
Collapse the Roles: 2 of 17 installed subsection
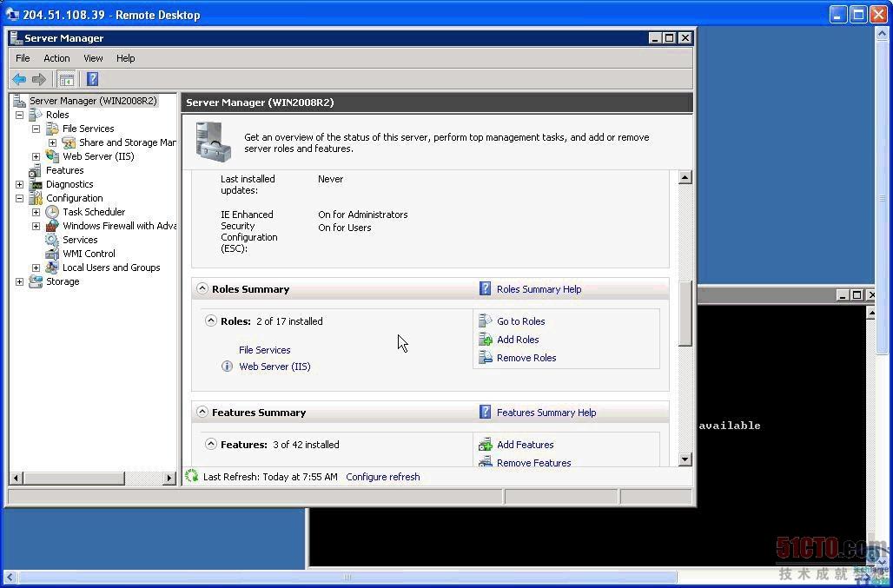coord(211,321)
